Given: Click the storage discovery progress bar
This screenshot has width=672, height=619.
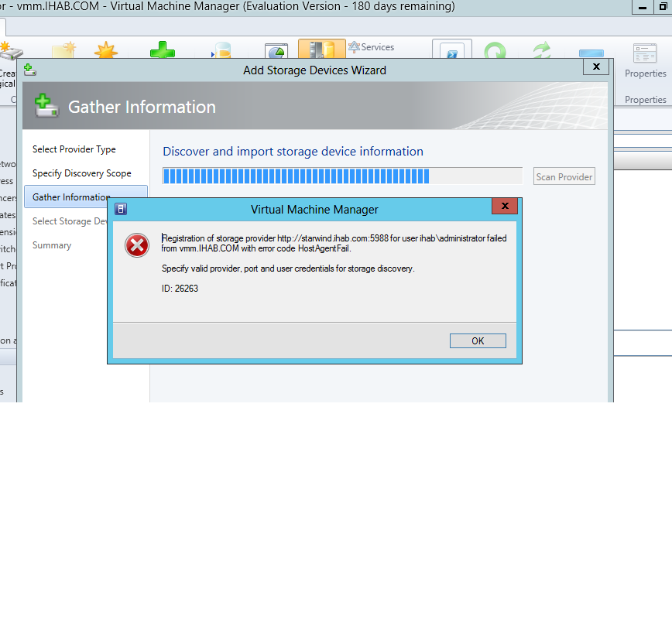Looking at the screenshot, I should (342, 176).
